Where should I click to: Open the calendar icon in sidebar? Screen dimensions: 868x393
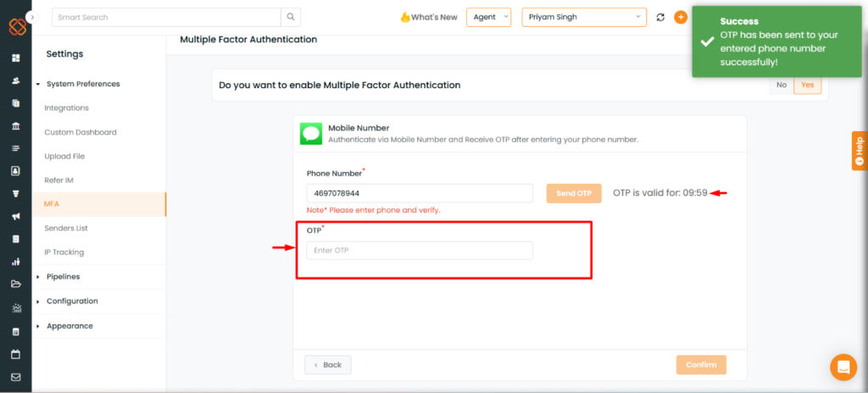tap(15, 354)
